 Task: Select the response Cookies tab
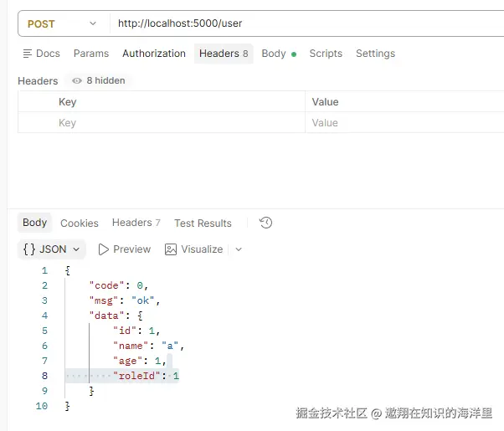click(80, 223)
